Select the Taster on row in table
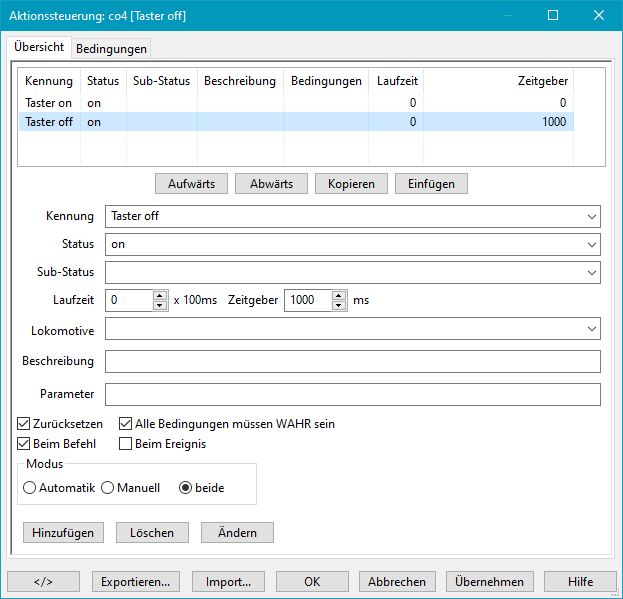The width and height of the screenshot is (623, 599). 49,103
